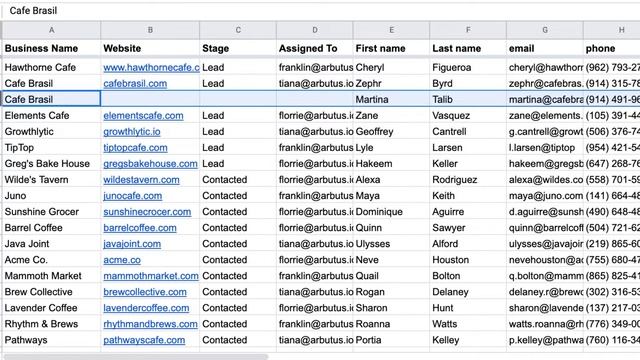The image size is (640, 360).
Task: Select the Delaney last name cell
Action: click(468, 292)
